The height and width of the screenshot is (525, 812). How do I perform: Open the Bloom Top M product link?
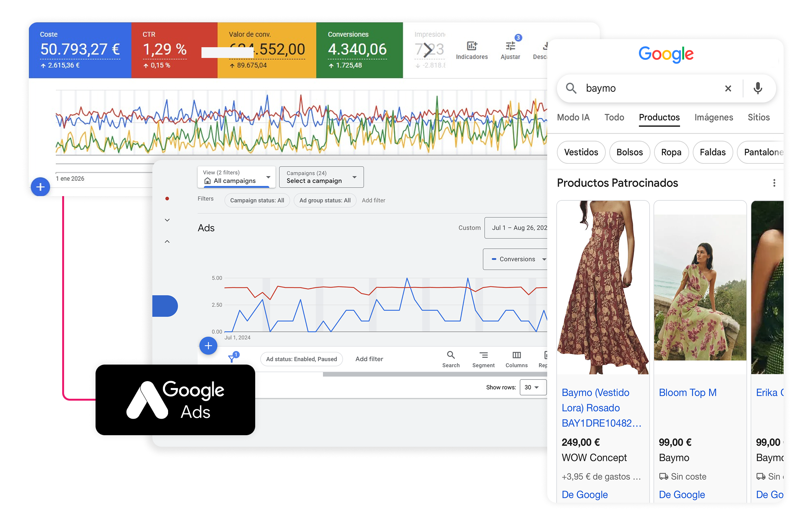pos(688,393)
